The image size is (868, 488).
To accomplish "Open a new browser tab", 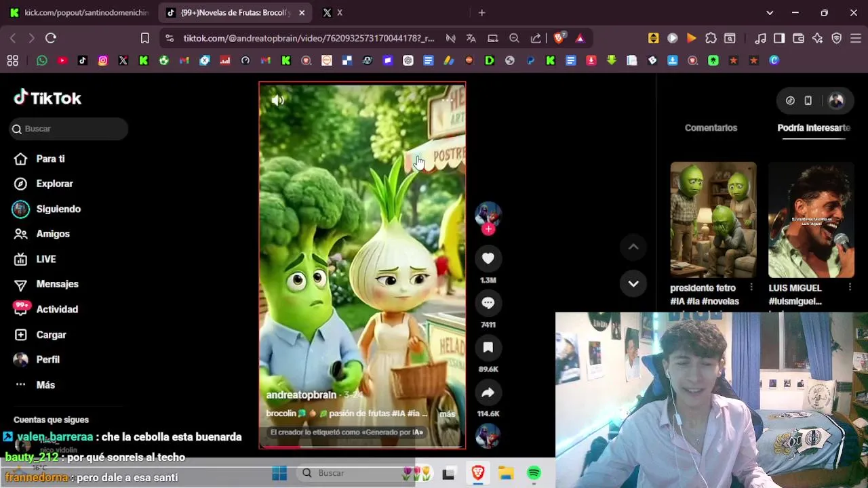I will (x=481, y=12).
